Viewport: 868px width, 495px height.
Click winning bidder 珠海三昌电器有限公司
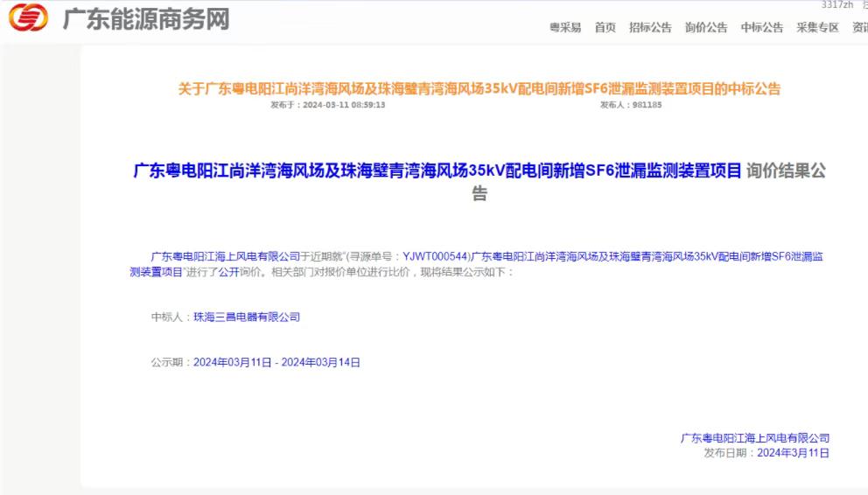[x=247, y=317]
